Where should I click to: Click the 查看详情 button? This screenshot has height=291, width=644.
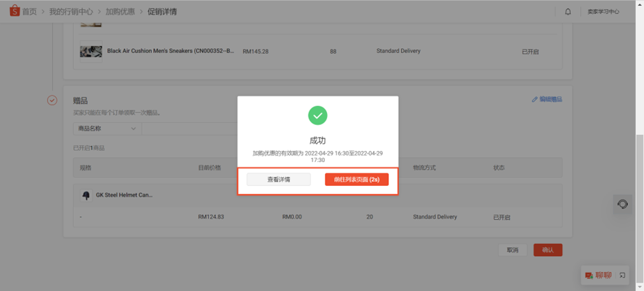click(x=279, y=180)
